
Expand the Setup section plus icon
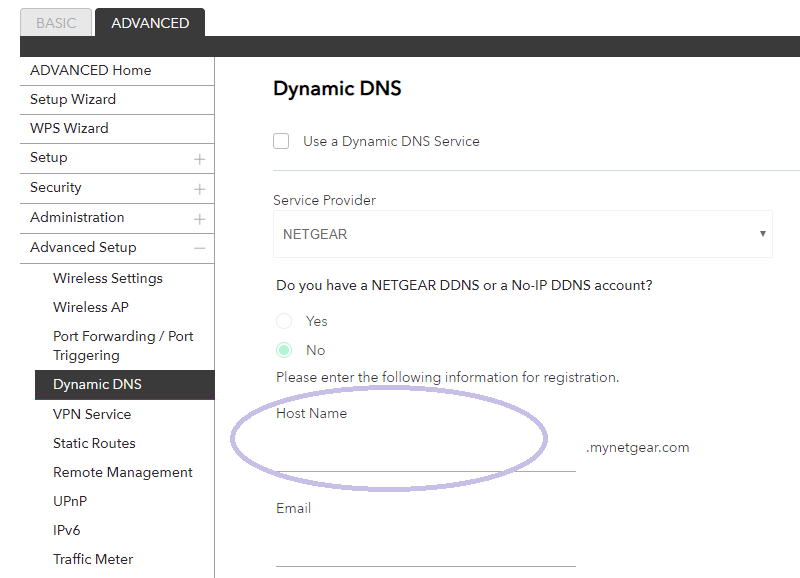(199, 159)
